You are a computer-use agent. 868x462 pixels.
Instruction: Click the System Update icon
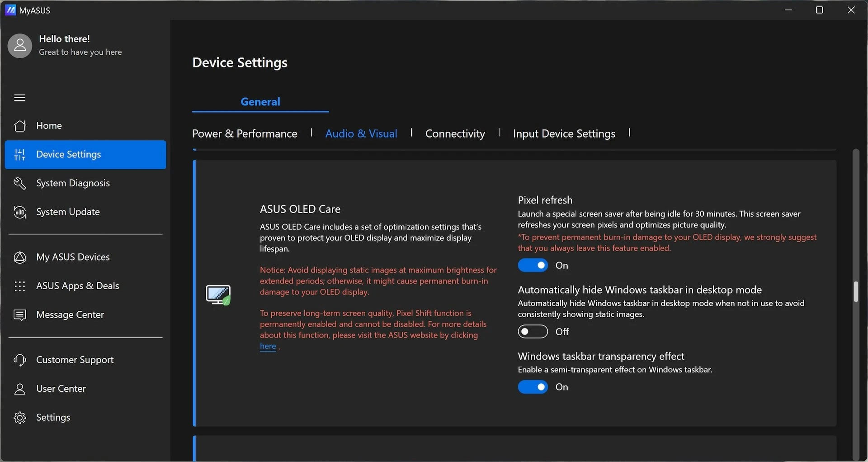coord(20,212)
